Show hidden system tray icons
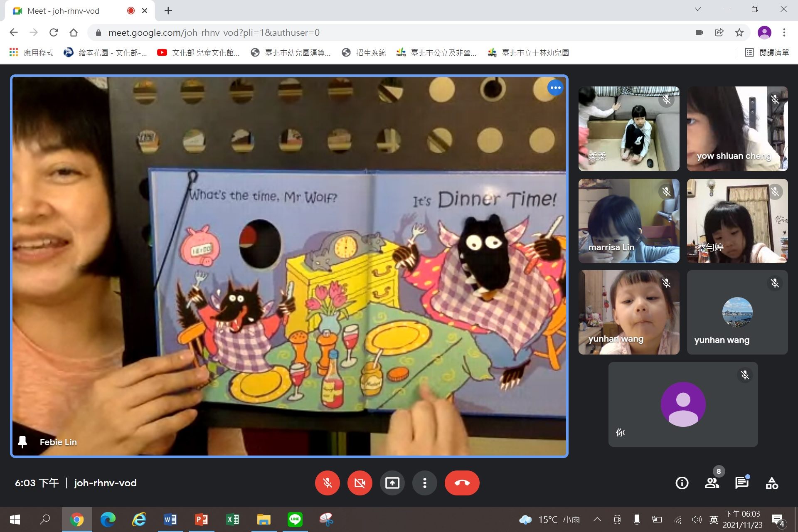 pyautogui.click(x=597, y=520)
